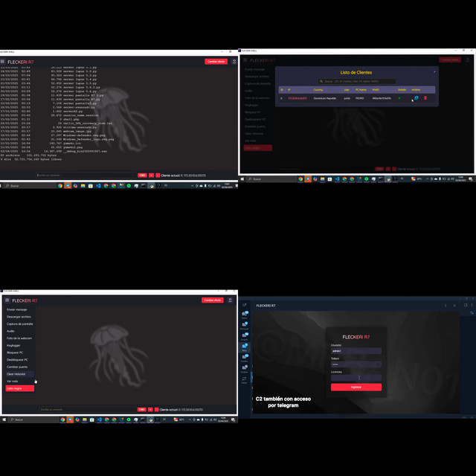Click plus button beside CMD in undimmed side menu window
Screen dimensions: 476x476
(x=150, y=410)
